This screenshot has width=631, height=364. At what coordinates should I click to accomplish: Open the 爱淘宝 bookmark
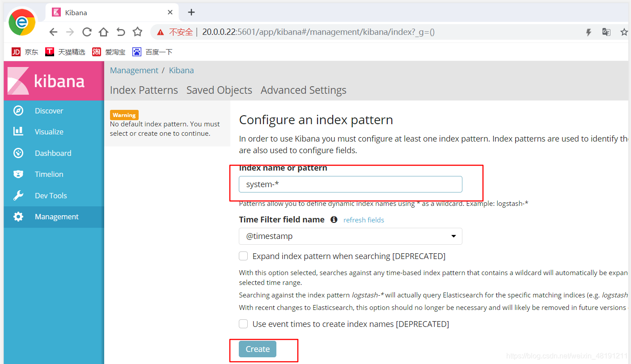(x=109, y=52)
